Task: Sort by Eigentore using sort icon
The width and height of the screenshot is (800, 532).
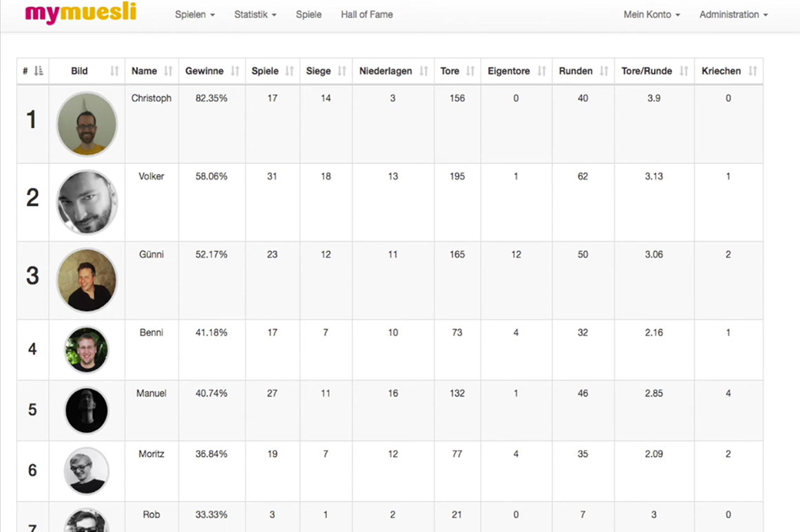Action: 542,71
